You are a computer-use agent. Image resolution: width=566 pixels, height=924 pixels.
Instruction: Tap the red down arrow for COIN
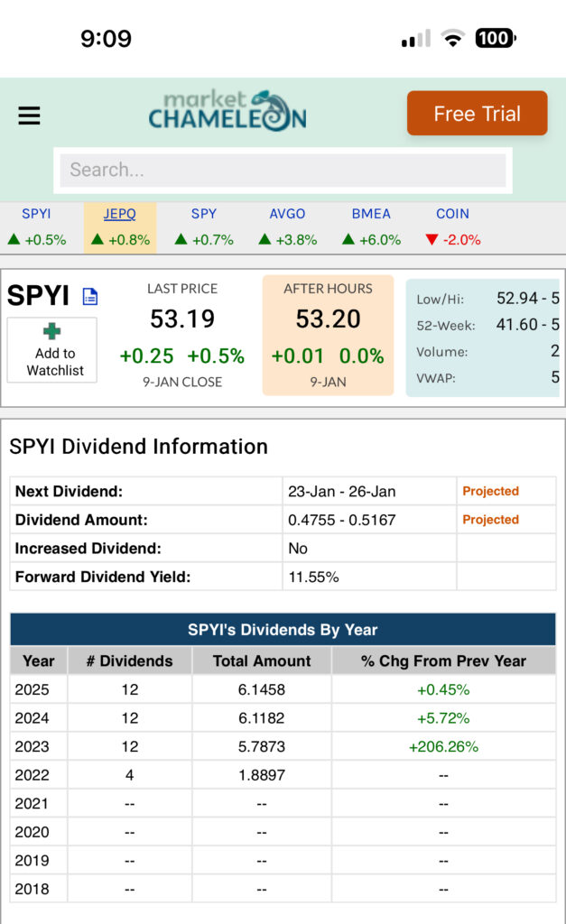pos(431,240)
